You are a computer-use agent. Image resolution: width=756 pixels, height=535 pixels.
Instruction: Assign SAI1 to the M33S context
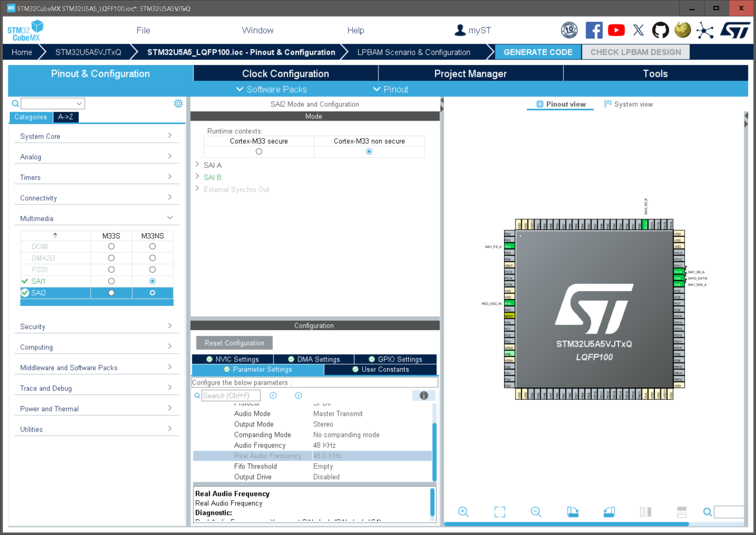[111, 281]
